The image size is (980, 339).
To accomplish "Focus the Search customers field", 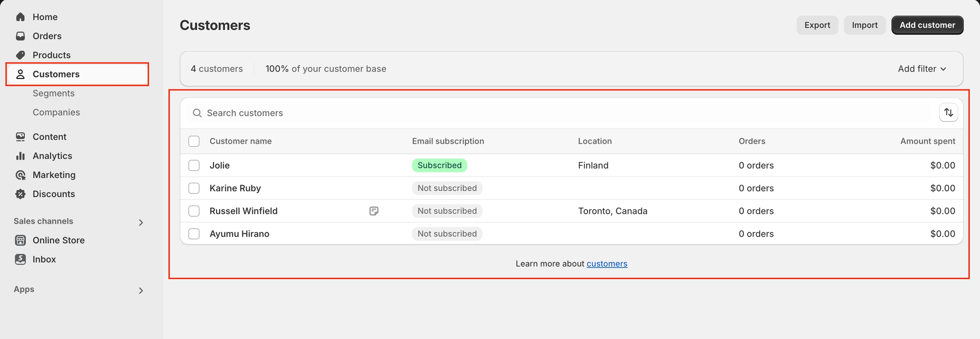I will pos(553,113).
